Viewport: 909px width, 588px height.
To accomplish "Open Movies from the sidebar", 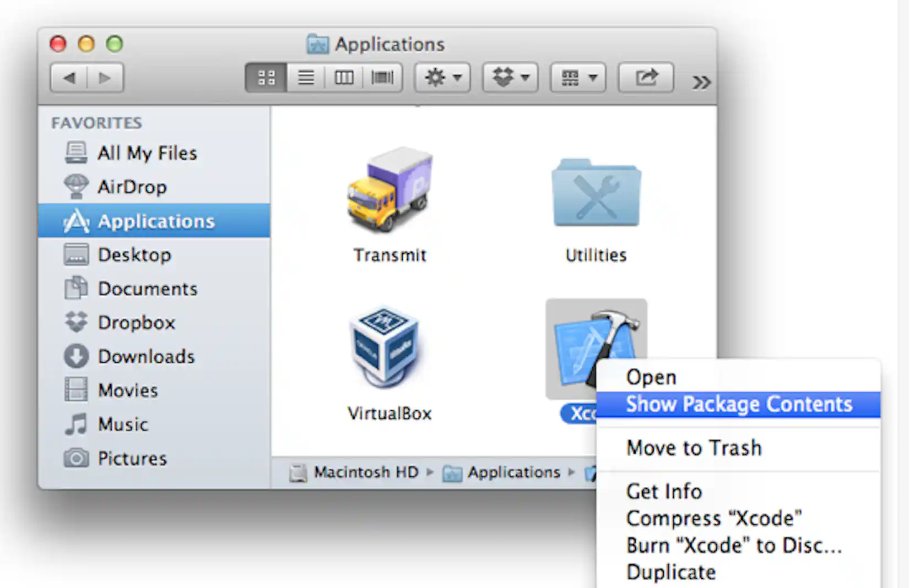I will tap(154, 390).
